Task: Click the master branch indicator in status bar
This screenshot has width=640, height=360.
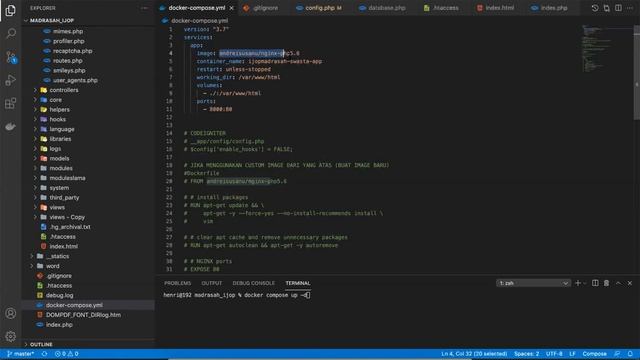Action: click(20, 354)
